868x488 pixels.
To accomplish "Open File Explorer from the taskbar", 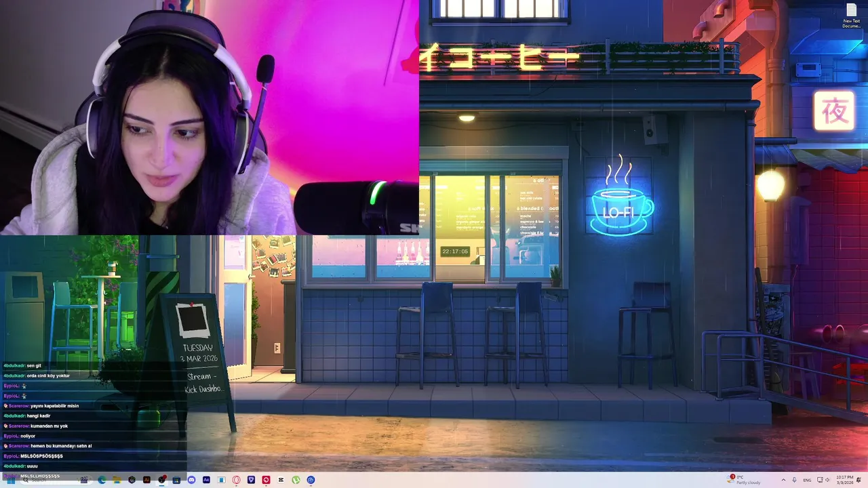I will [117, 480].
